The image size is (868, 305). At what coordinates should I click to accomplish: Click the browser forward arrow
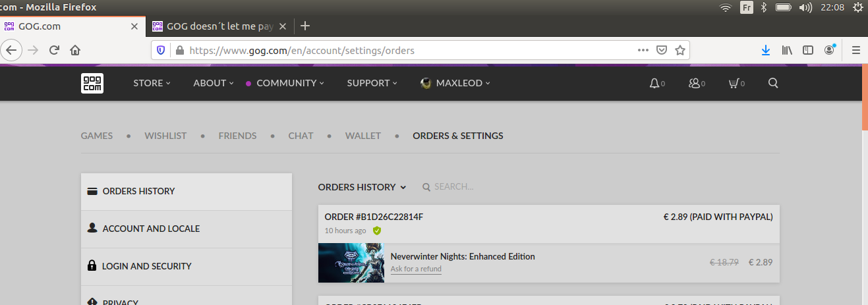point(33,50)
